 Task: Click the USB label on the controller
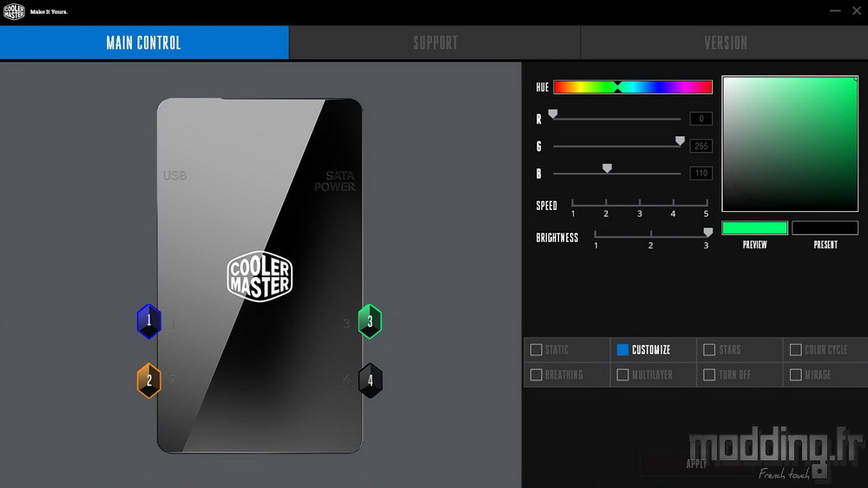click(175, 175)
